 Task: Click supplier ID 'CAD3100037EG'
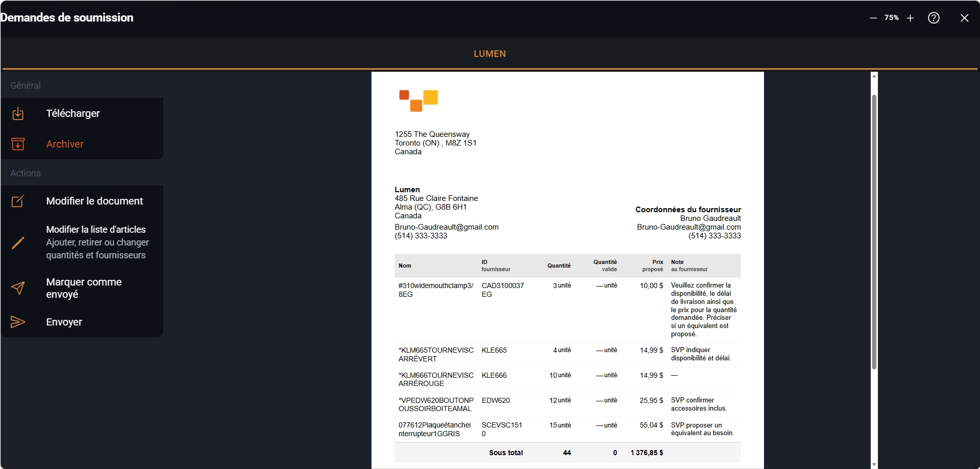tap(503, 290)
